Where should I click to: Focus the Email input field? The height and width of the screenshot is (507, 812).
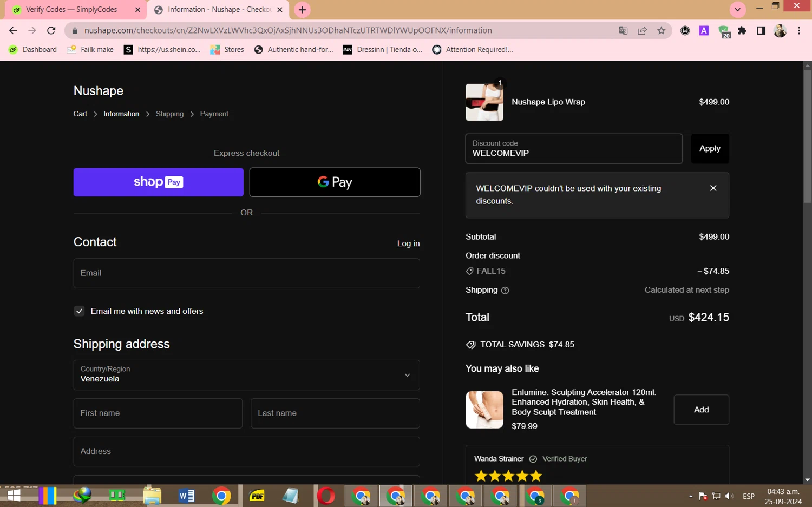(x=247, y=273)
